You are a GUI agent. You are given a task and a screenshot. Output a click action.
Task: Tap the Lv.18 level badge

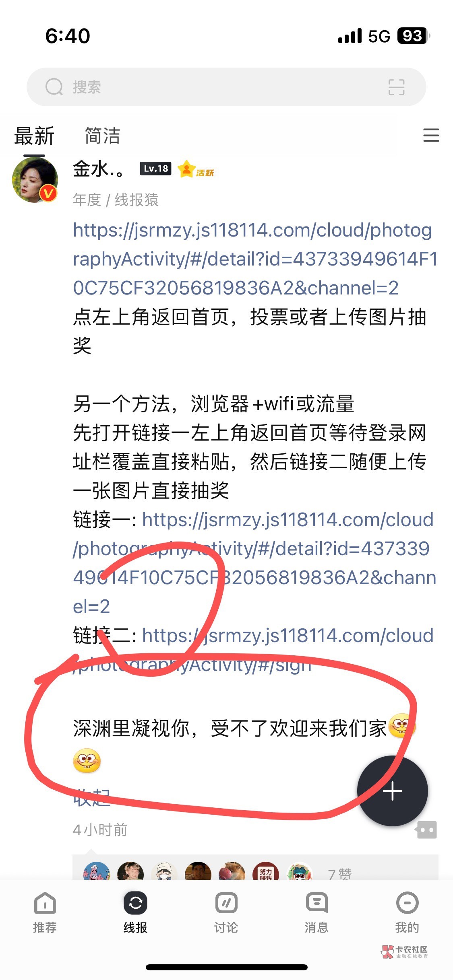tap(155, 169)
